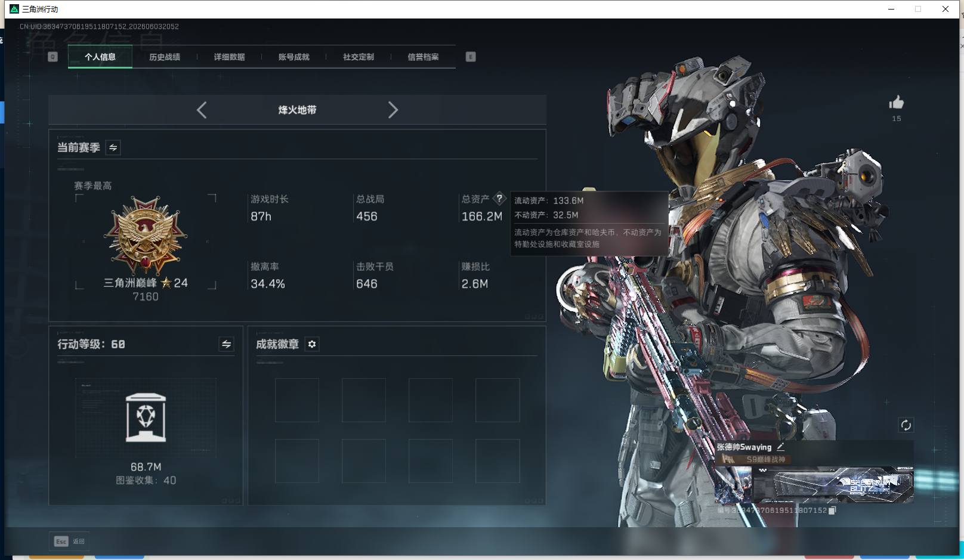Image resolution: width=964 pixels, height=560 pixels.
Task: Open 成就徽章 gear settings
Action: tap(312, 344)
